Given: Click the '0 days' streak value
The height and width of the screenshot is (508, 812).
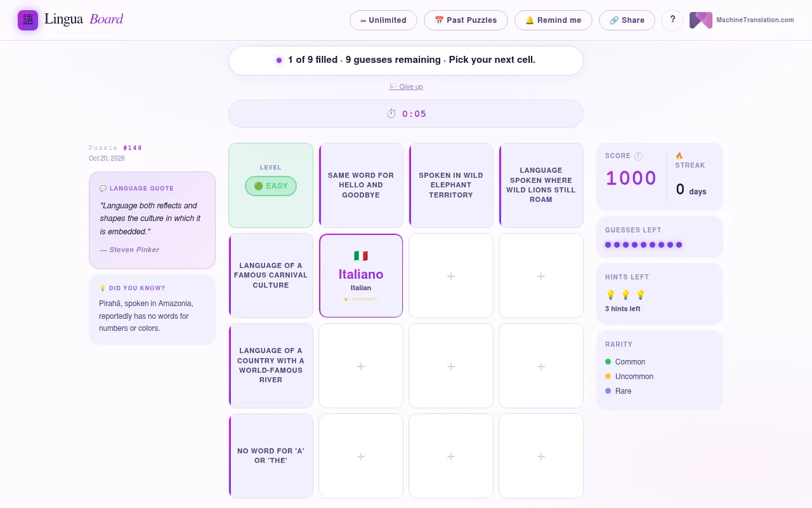Looking at the screenshot, I should 691,189.
